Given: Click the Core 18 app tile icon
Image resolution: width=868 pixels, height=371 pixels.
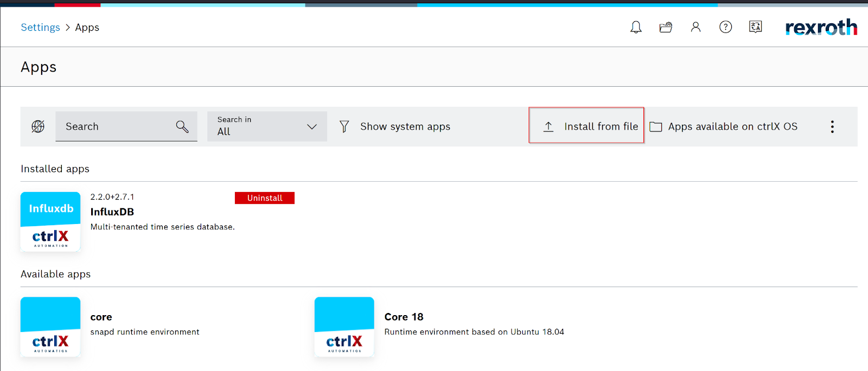Looking at the screenshot, I should pos(344,327).
